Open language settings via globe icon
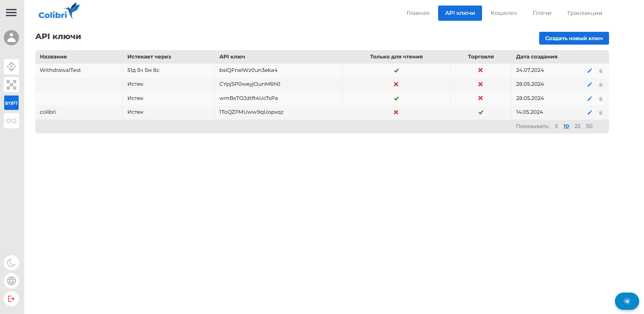The image size is (644, 314). 11,281
